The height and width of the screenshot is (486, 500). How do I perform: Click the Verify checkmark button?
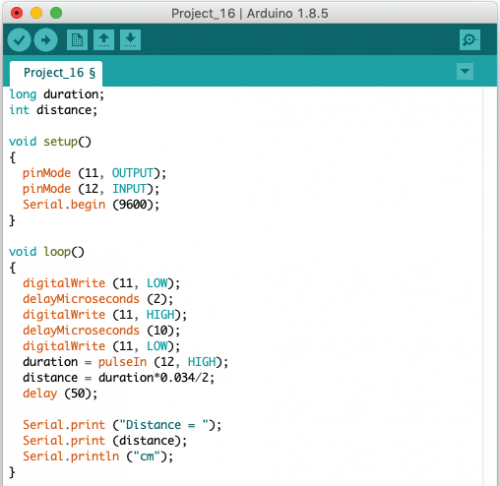19,40
